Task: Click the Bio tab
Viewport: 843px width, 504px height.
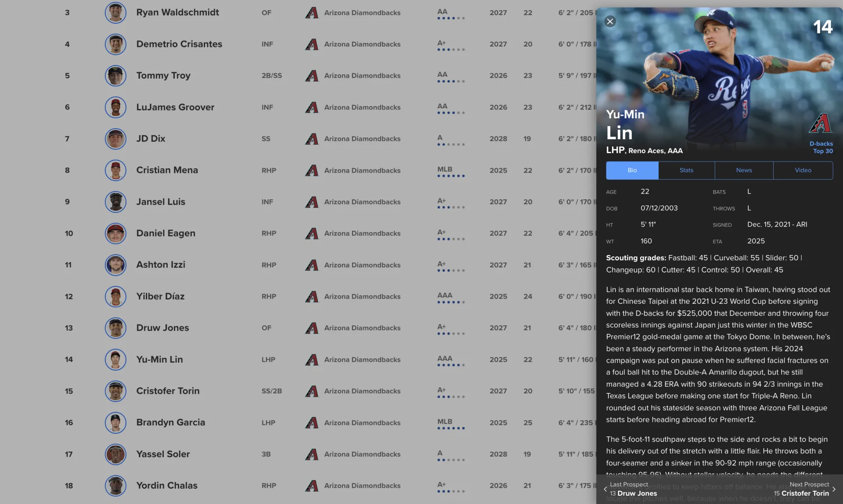Action: pos(632,170)
